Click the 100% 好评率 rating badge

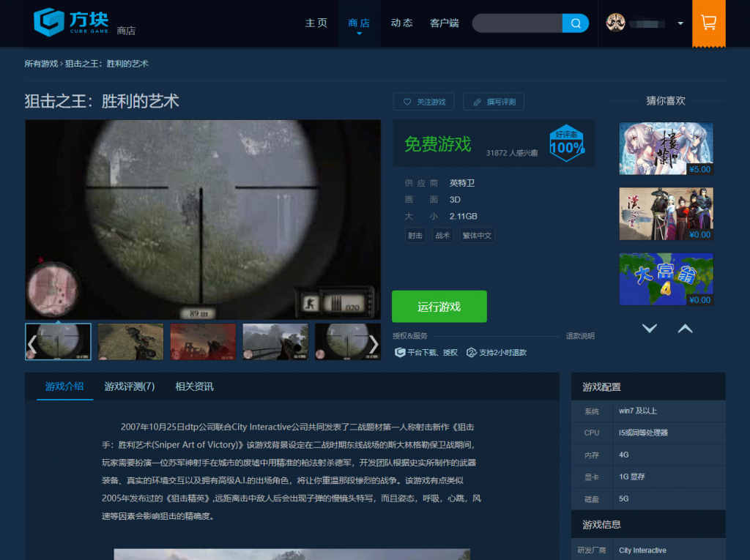tap(567, 143)
